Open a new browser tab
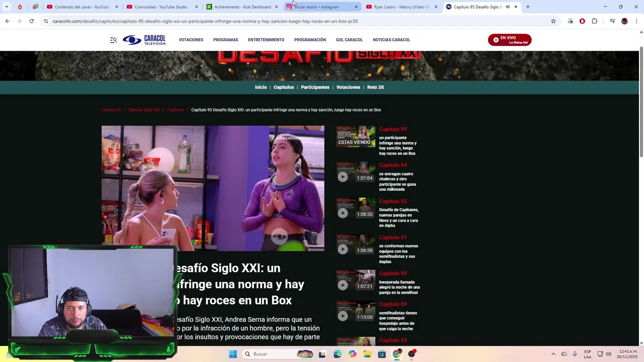The image size is (644, 362). pyautogui.click(x=528, y=7)
